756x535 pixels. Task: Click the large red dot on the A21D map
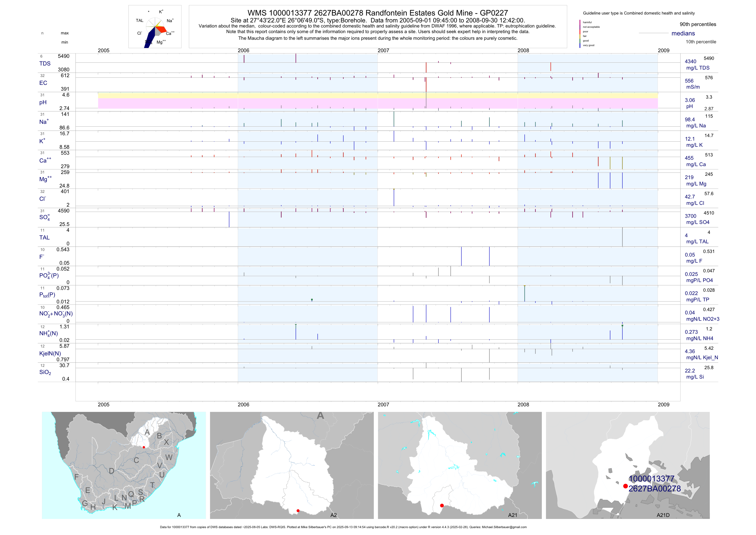click(625, 486)
